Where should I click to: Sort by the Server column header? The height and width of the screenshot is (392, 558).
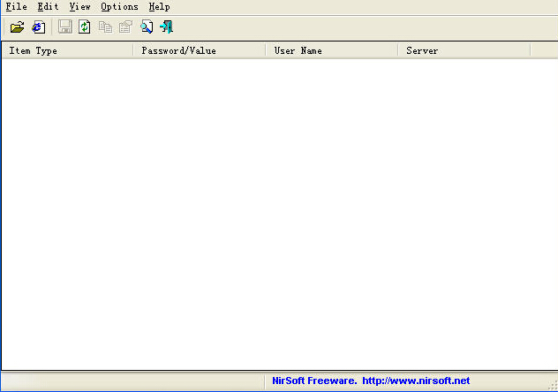pos(464,50)
